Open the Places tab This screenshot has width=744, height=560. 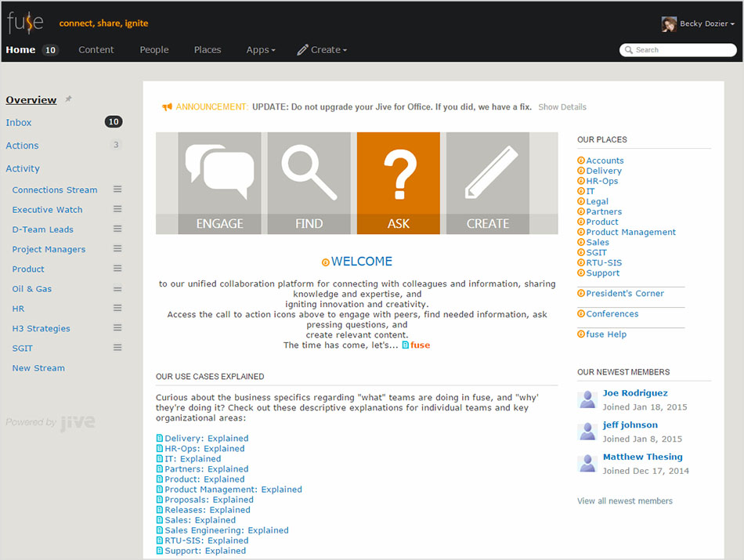(208, 50)
